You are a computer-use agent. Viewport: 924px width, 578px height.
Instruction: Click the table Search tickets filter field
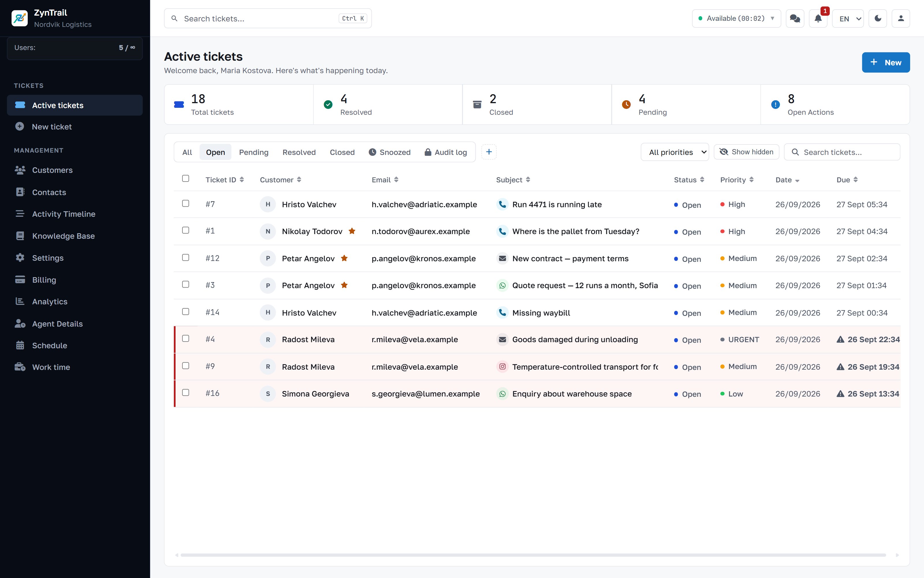[842, 152]
